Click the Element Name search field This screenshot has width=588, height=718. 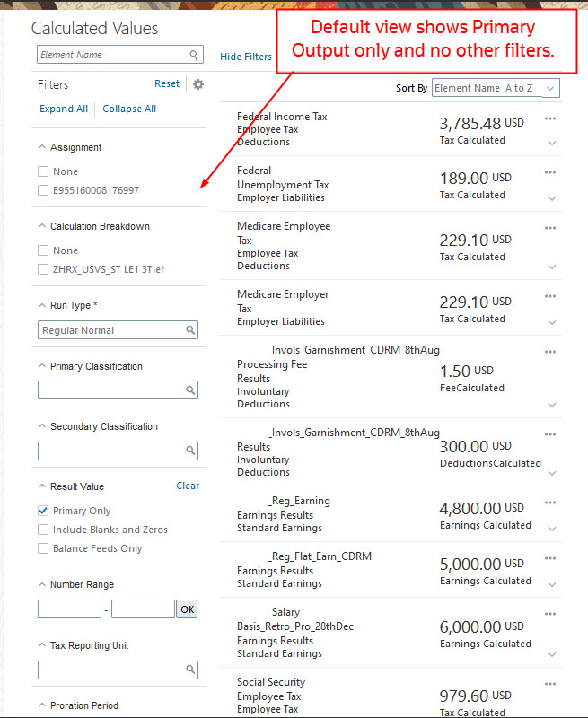[x=112, y=56]
